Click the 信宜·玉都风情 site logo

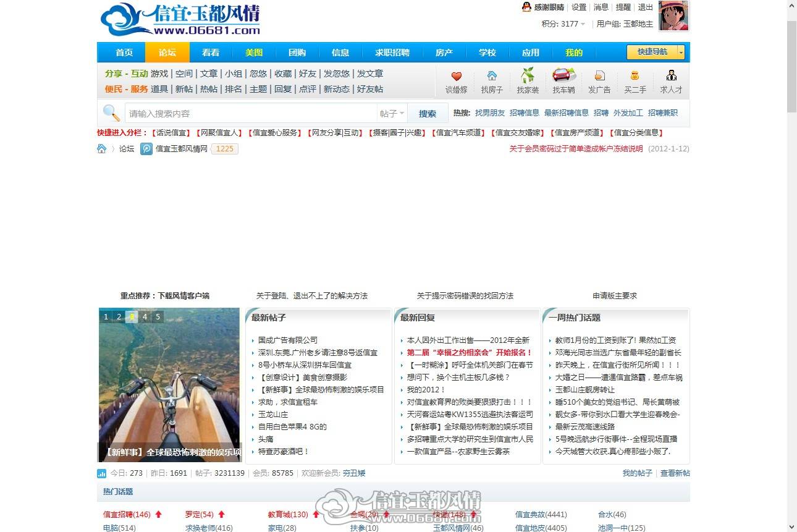click(180, 20)
